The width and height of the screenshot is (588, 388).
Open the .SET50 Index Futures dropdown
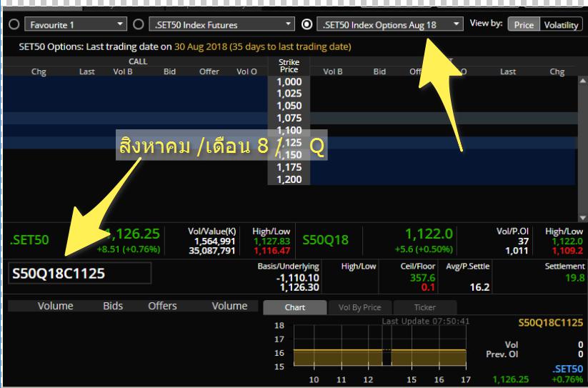pos(221,25)
